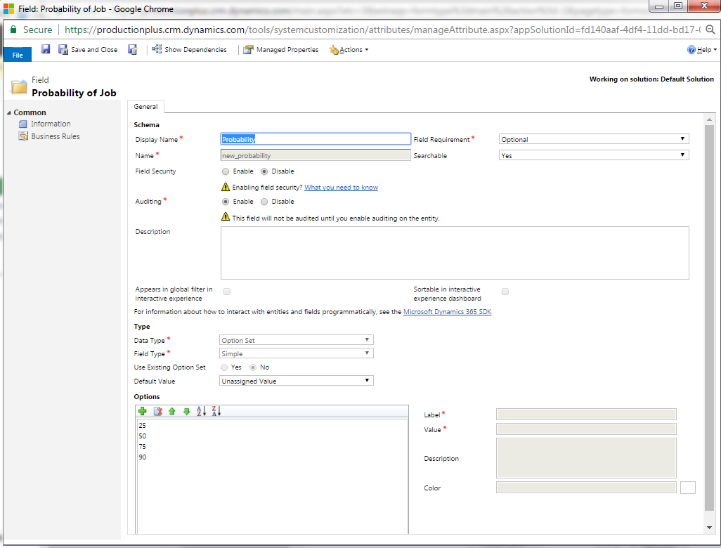Click the Save floppy disk icon
721x548 pixels.
[46, 49]
